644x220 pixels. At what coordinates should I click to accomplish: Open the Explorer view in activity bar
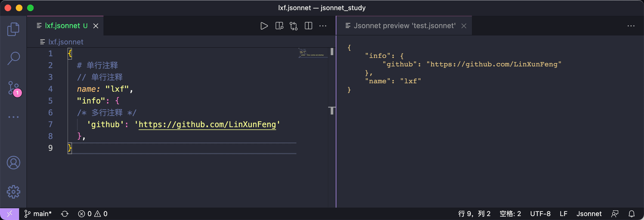(x=13, y=29)
